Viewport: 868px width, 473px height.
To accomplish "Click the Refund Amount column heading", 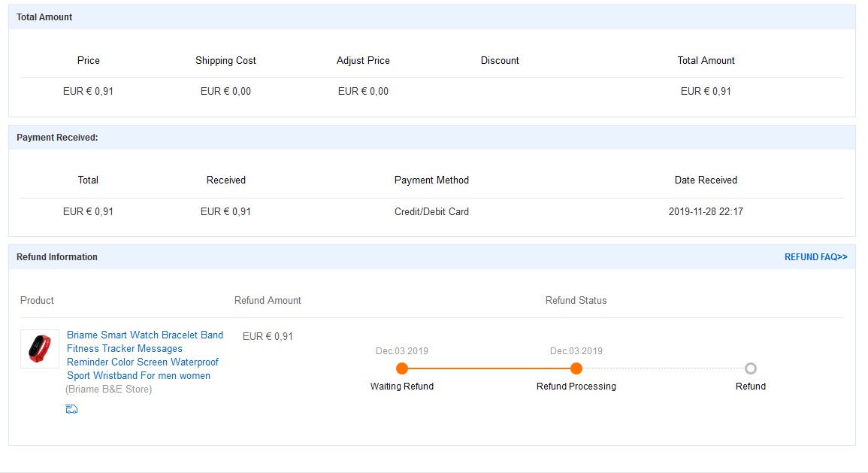I will 268,301.
